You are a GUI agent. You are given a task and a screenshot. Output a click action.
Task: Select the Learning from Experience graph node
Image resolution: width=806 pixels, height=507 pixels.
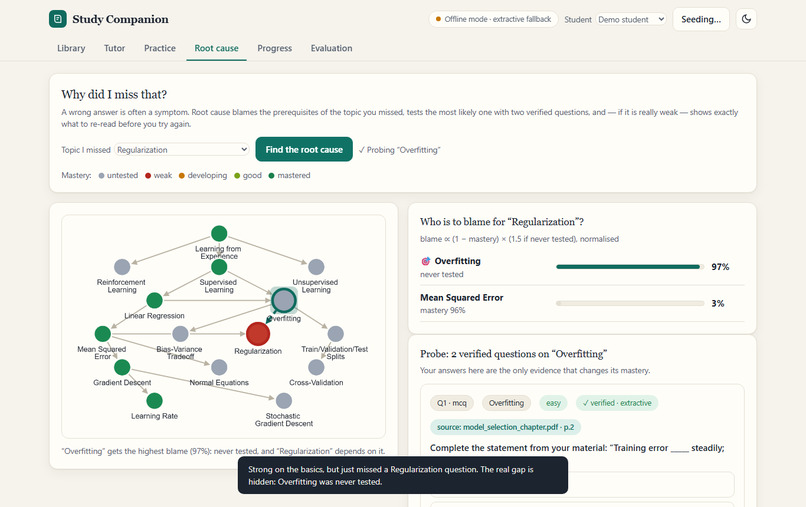coord(219,233)
